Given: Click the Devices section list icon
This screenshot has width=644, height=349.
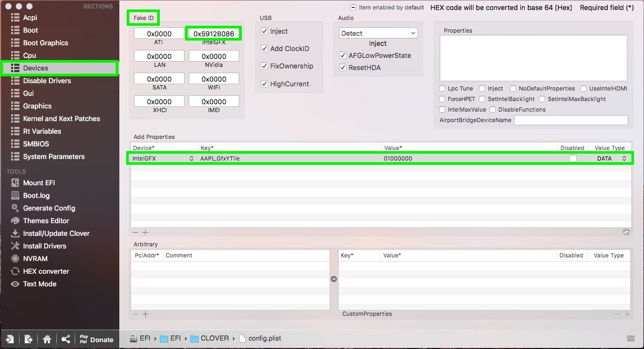Looking at the screenshot, I should (x=15, y=68).
